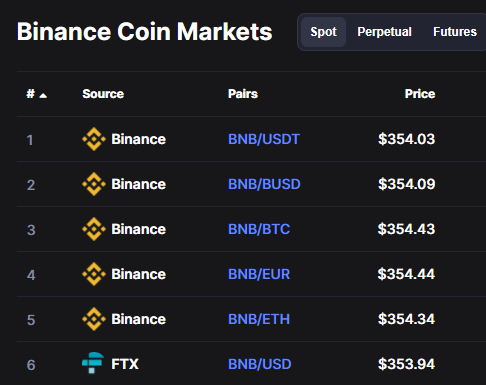Click the Binance logo beside BNB/BUSD
Screen dimensions: 486x385
[x=94, y=184]
